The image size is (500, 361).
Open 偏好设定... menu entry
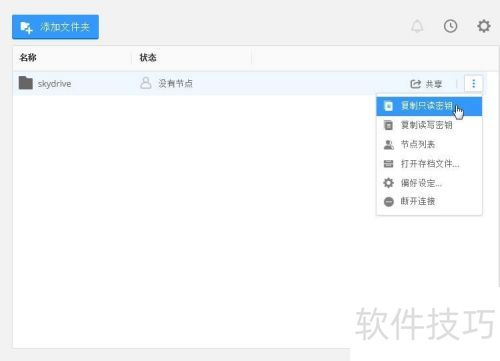tap(429, 183)
